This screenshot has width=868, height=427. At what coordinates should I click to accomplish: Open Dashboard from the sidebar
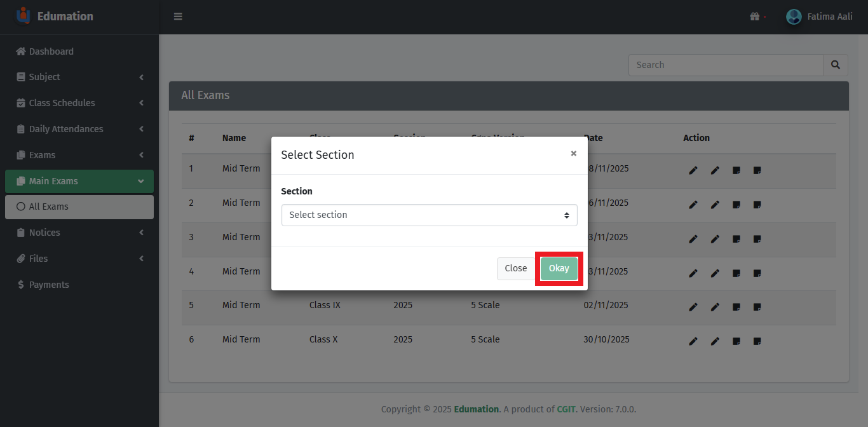click(51, 51)
